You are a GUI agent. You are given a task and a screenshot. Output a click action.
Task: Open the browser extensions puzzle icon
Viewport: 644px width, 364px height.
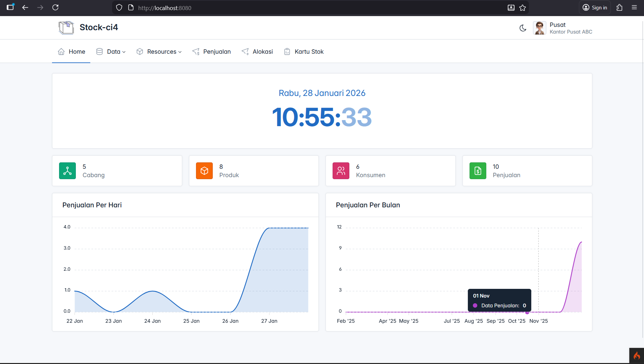coord(620,7)
